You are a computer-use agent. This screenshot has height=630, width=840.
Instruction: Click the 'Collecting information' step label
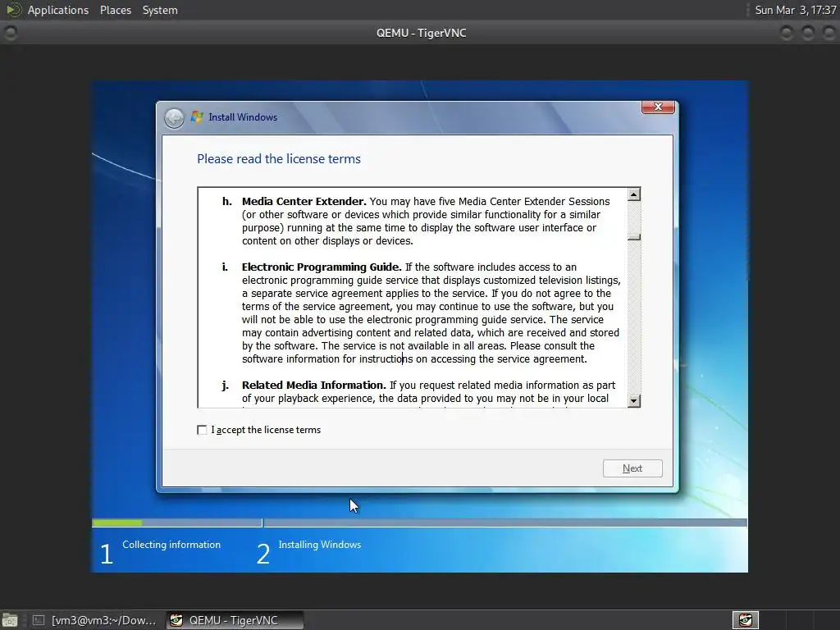pyautogui.click(x=171, y=545)
